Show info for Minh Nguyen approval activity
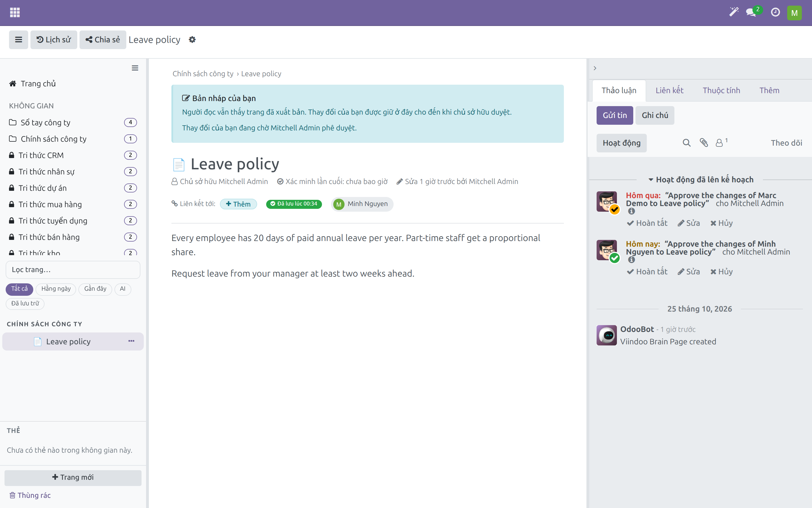This screenshot has height=508, width=812. click(x=632, y=260)
